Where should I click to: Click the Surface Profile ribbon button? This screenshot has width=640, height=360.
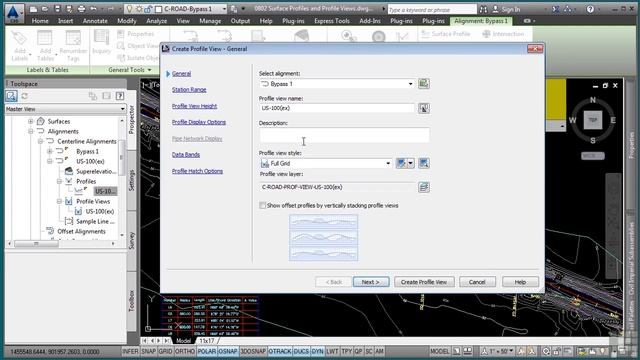click(x=446, y=34)
